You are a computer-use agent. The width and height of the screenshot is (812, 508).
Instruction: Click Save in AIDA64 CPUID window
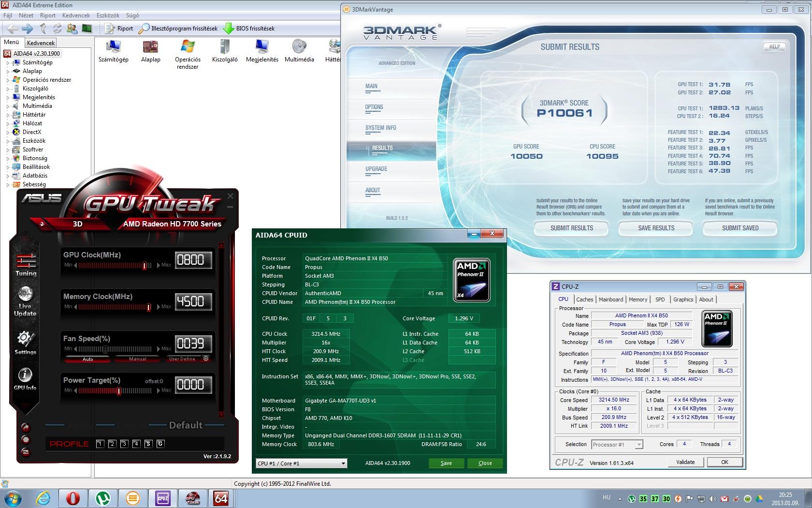446,463
